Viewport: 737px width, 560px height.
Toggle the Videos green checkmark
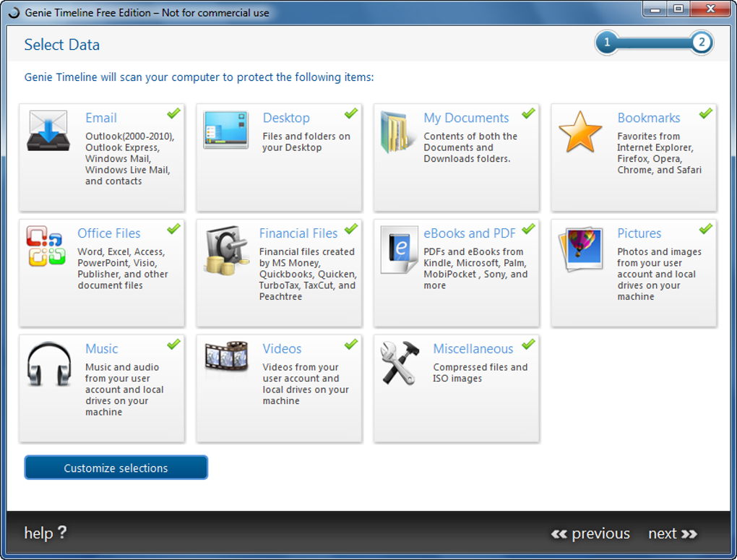(x=350, y=344)
